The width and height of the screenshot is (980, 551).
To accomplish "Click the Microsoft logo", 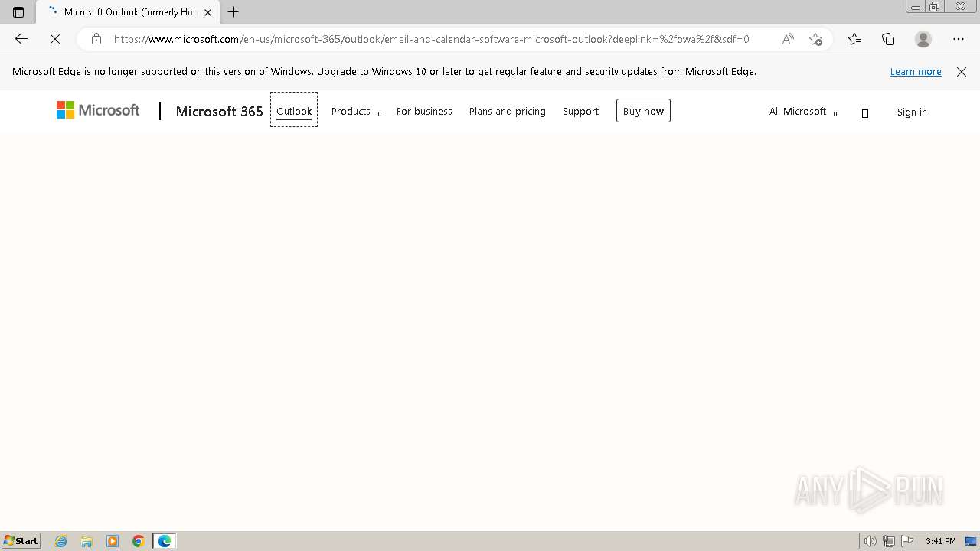I will coord(98,110).
